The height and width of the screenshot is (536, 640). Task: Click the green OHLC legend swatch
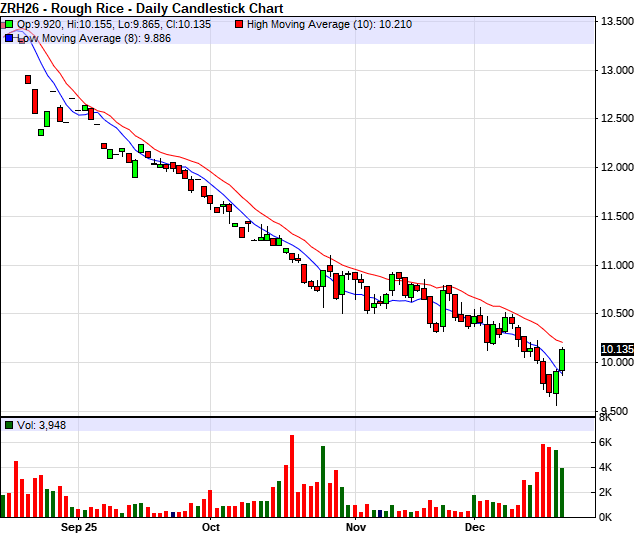(x=8, y=24)
